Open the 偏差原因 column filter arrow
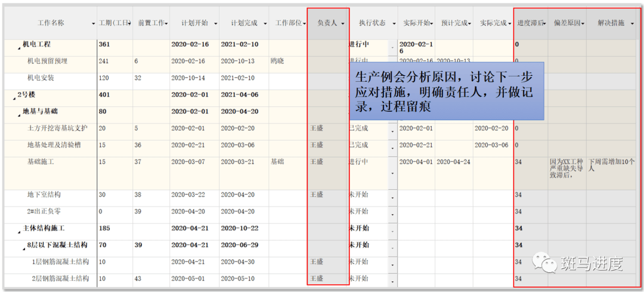Viewport: 644px width, 292px height. 583,24
